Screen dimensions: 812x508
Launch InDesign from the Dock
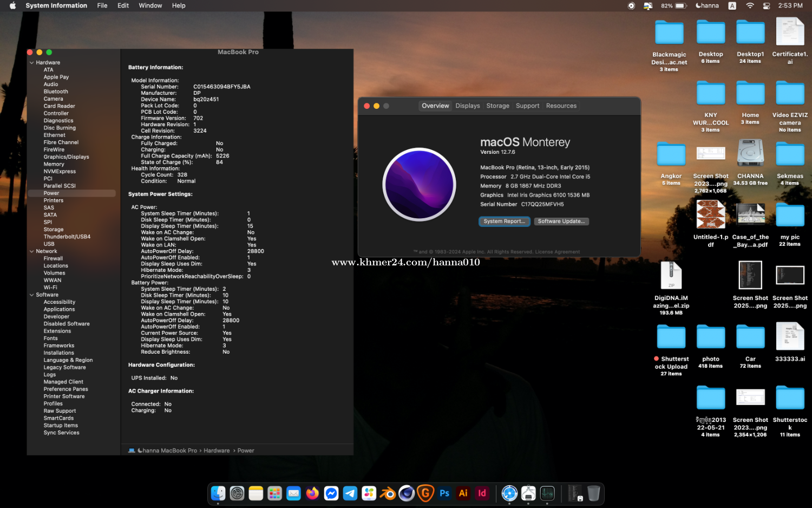482,493
